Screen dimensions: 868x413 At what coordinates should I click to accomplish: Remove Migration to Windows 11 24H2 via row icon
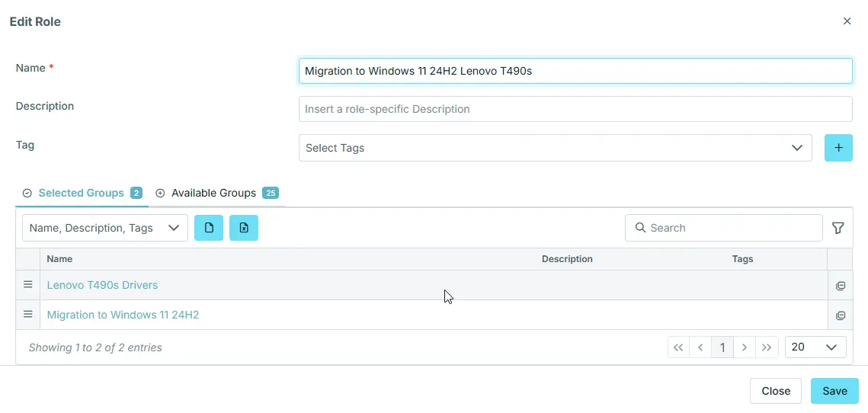coord(841,315)
